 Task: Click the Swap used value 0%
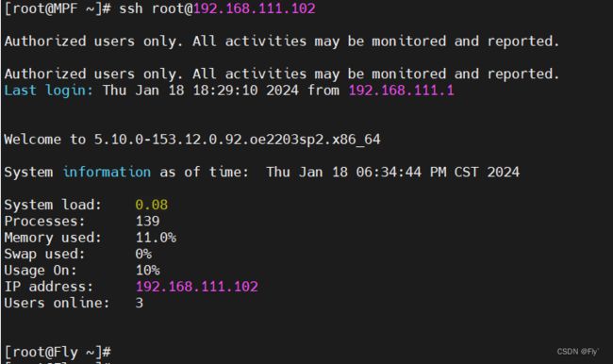[143, 254]
